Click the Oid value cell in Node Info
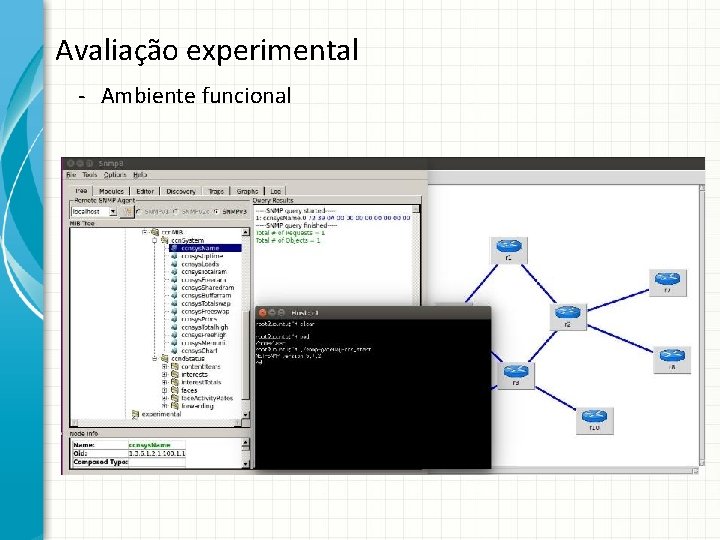 pos(157,454)
